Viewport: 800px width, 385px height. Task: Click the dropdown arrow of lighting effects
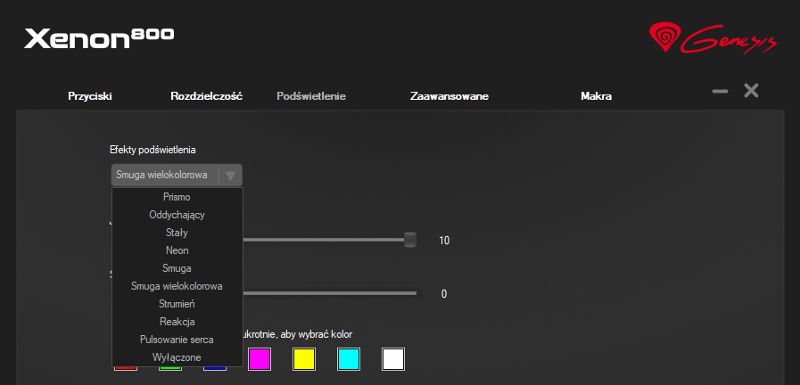[x=231, y=175]
